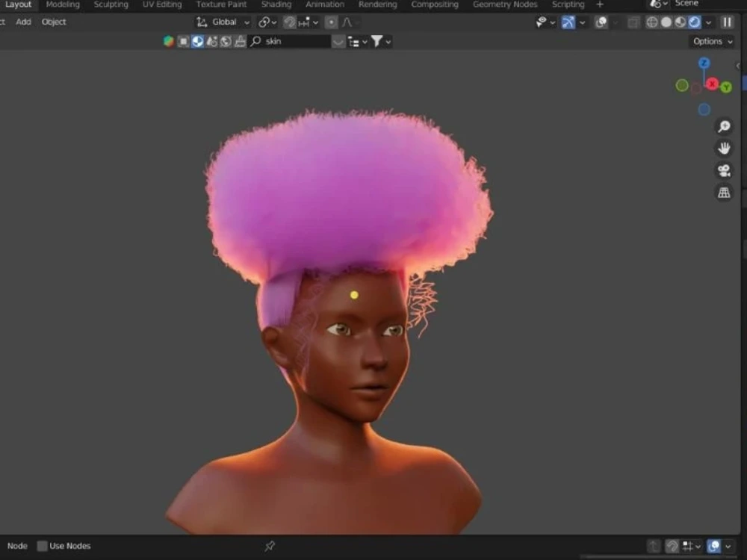Image resolution: width=747 pixels, height=560 pixels.
Task: Open the snapping options dropdown
Action: point(309,22)
